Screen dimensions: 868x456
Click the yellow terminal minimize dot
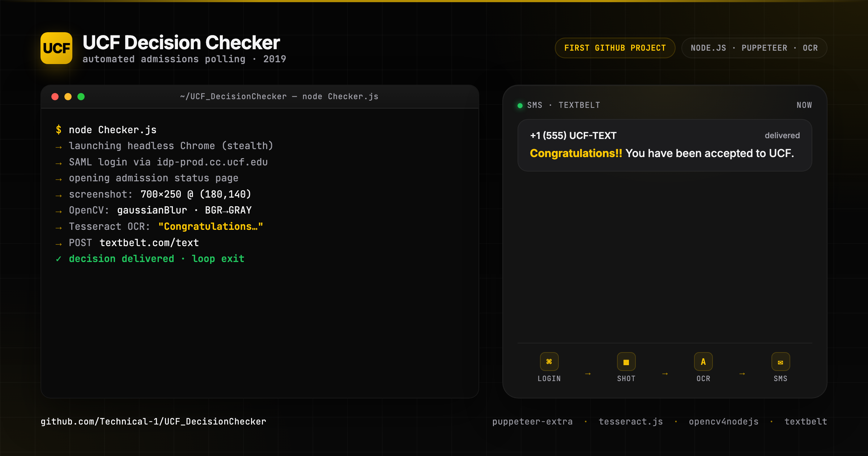(68, 97)
